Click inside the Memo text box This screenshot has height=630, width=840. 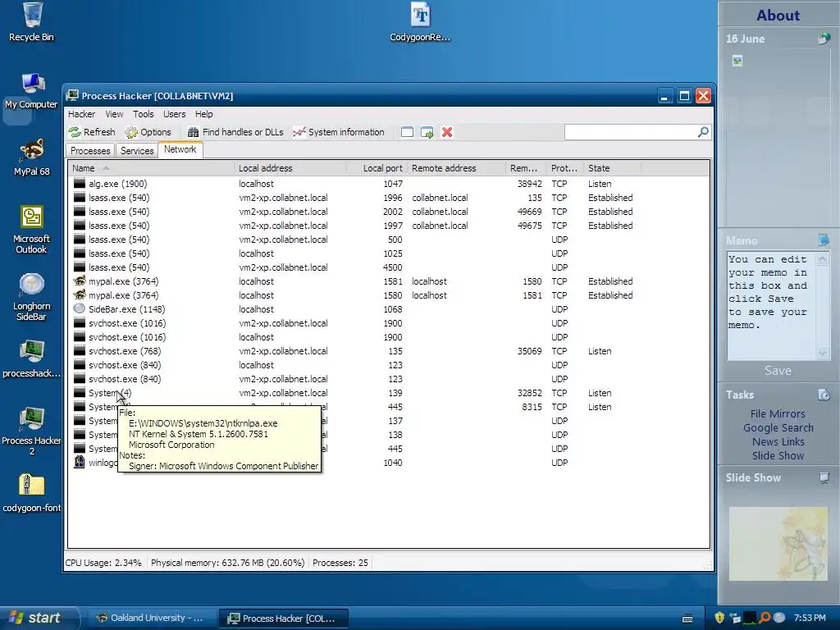coord(771,305)
